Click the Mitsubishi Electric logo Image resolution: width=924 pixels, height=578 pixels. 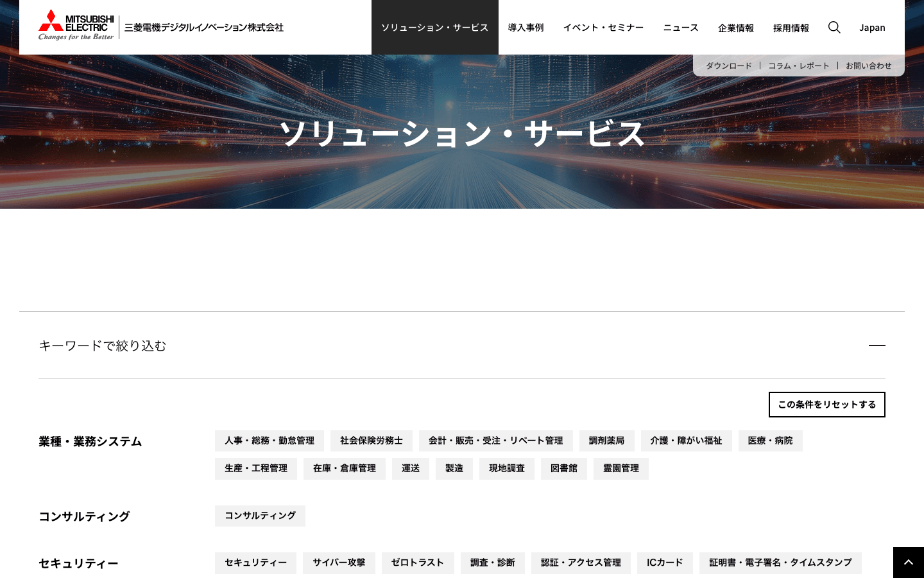pyautogui.click(x=76, y=25)
